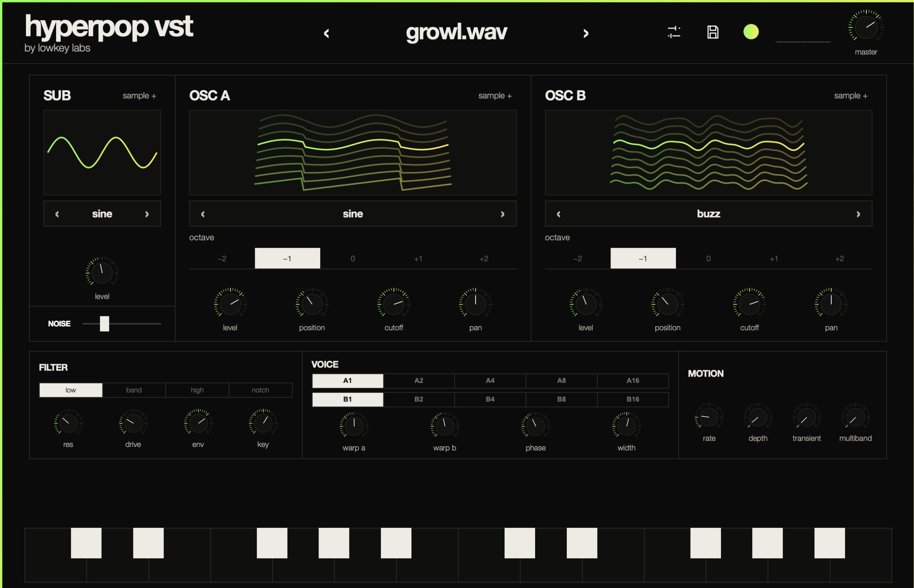Click SUB sample + button
This screenshot has width=914, height=588.
click(x=139, y=96)
